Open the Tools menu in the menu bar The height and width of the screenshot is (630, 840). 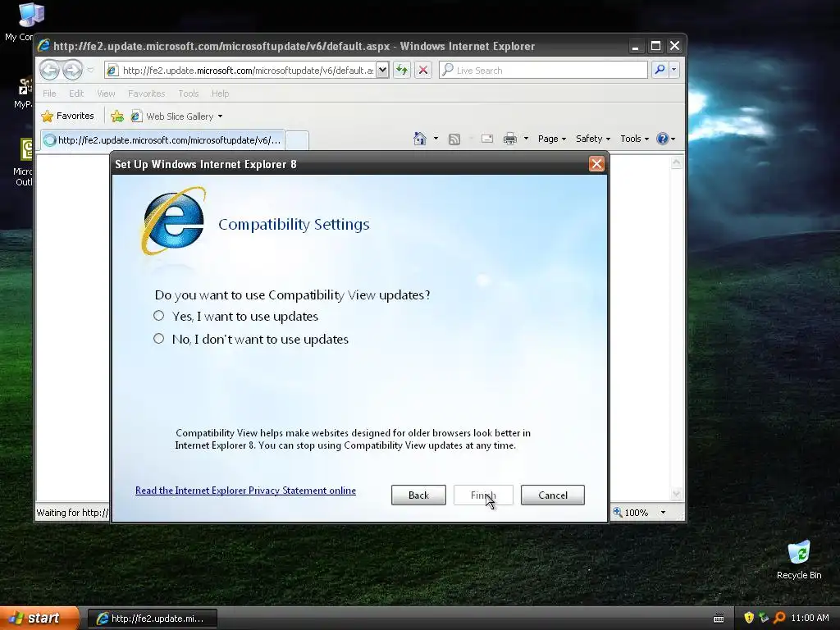(x=189, y=94)
